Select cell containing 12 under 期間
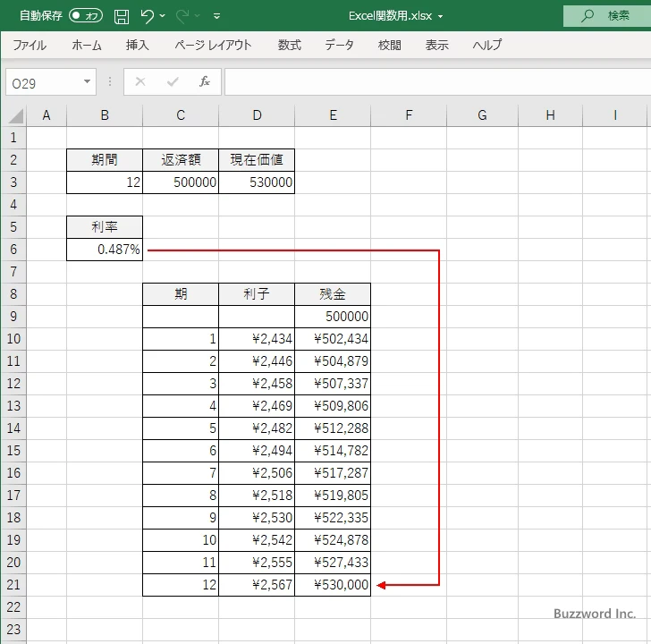 pyautogui.click(x=105, y=182)
